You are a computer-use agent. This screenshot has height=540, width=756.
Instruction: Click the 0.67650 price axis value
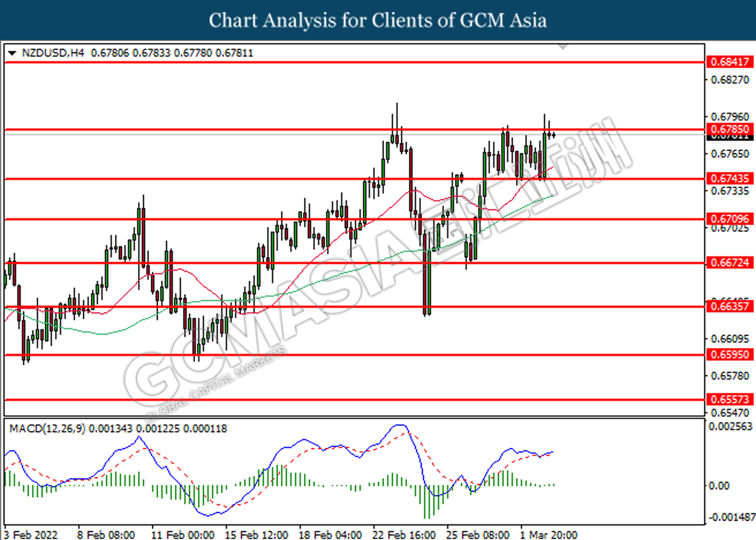pos(730,154)
